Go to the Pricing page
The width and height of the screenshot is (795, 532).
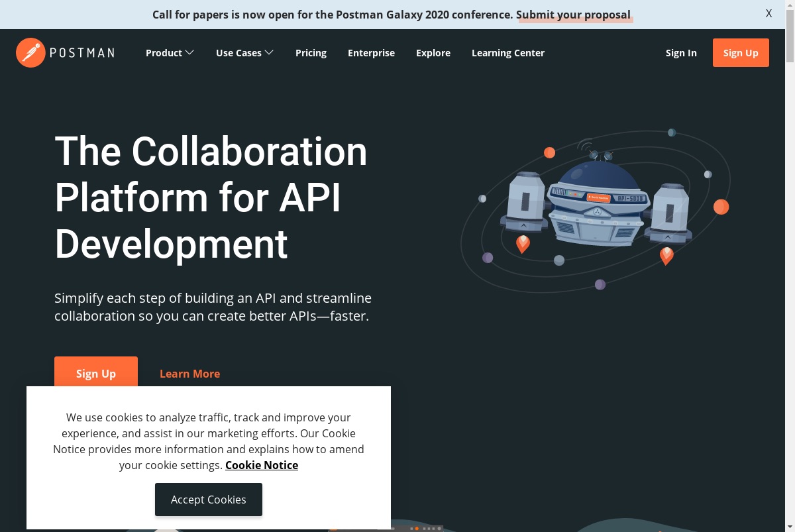coord(311,53)
